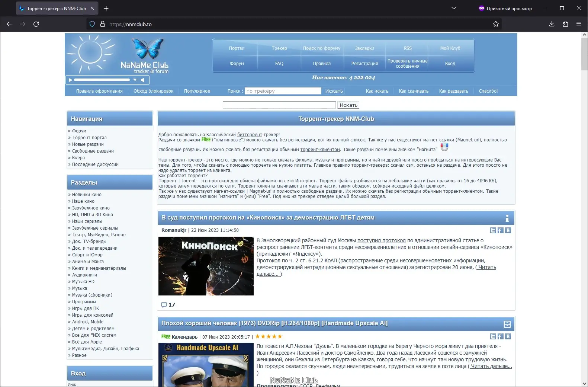
Task: Click the Как искать link
Action: tap(377, 91)
